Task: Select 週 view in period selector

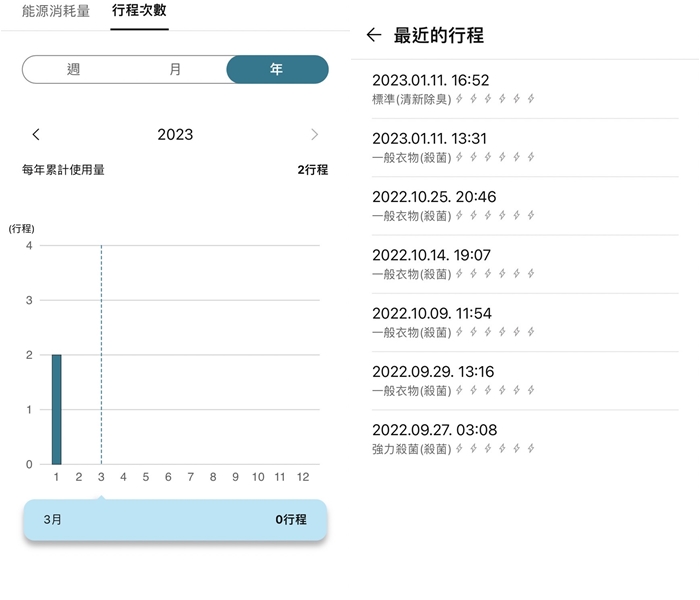Action: tap(73, 70)
